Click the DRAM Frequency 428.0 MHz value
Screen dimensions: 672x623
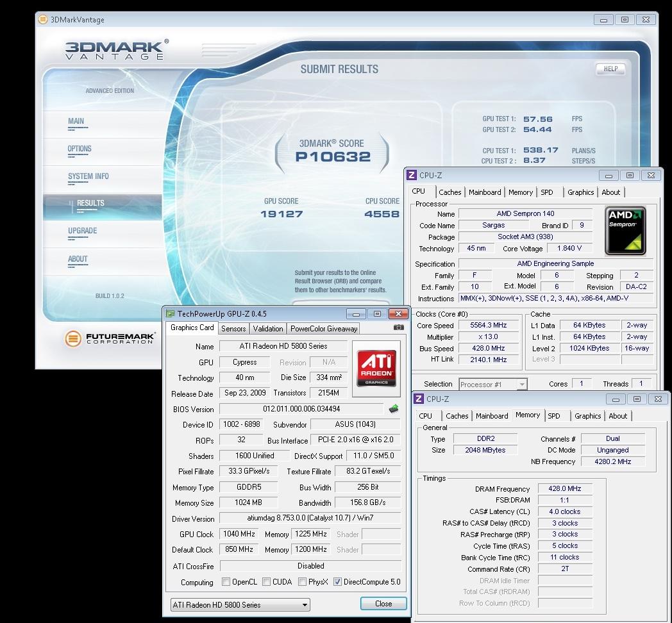point(565,488)
